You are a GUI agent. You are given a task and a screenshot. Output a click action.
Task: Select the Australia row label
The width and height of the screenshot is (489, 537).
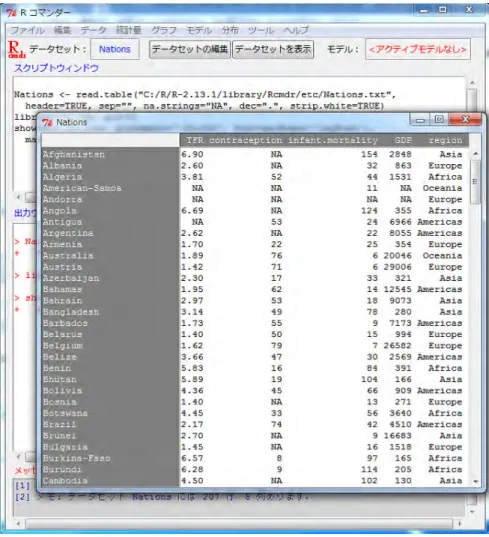[x=68, y=255]
